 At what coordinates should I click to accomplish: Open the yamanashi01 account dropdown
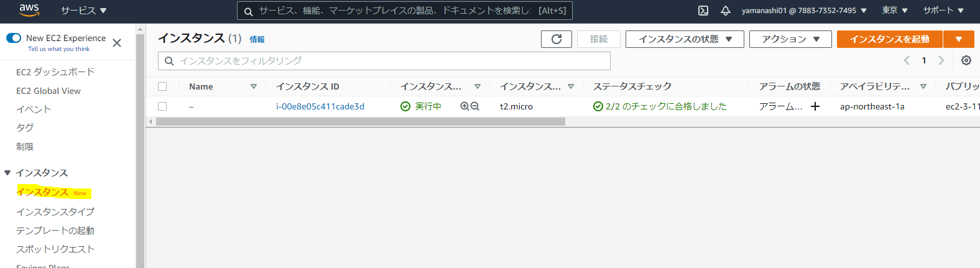pyautogui.click(x=804, y=11)
